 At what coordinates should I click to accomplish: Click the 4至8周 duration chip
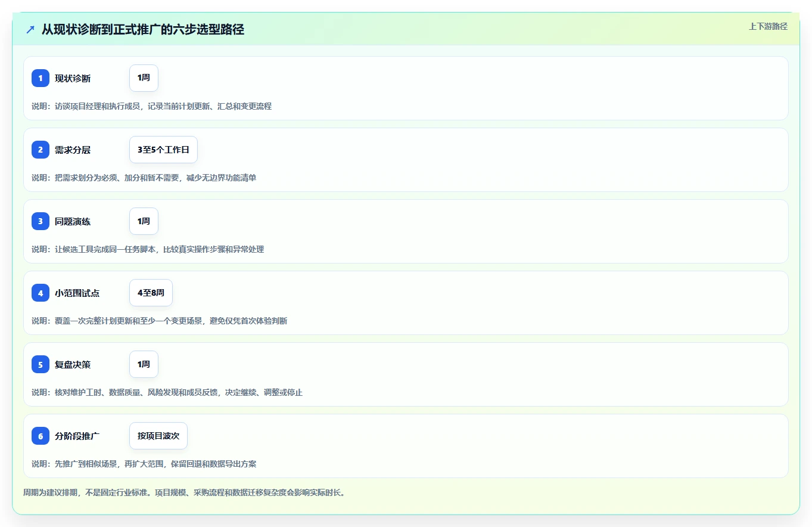pyautogui.click(x=151, y=293)
